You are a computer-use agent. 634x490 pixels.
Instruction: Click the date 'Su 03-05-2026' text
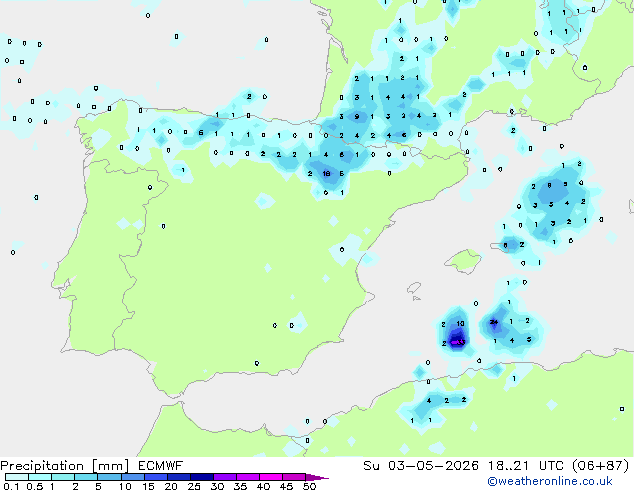point(421,466)
